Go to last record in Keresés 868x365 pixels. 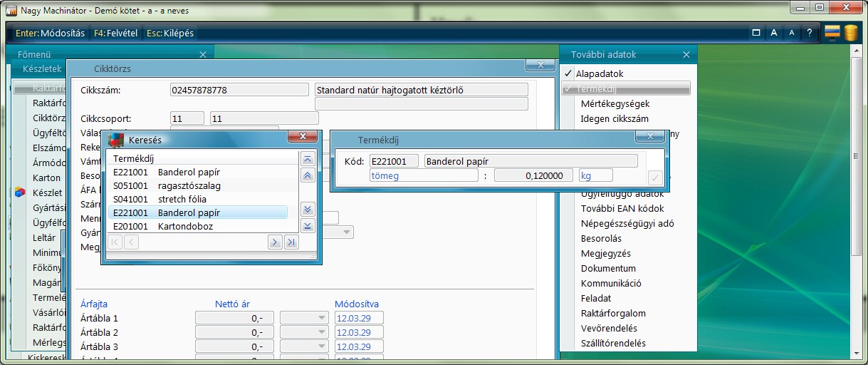coord(291,242)
